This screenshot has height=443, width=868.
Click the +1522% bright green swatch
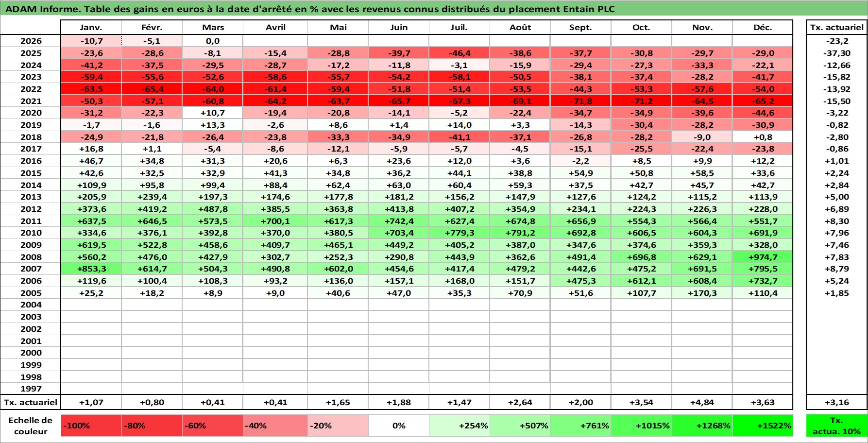click(763, 426)
